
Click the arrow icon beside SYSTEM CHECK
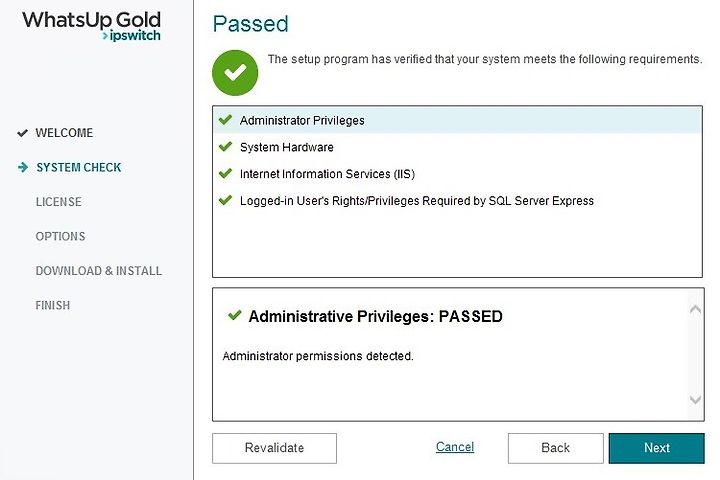coord(23,167)
